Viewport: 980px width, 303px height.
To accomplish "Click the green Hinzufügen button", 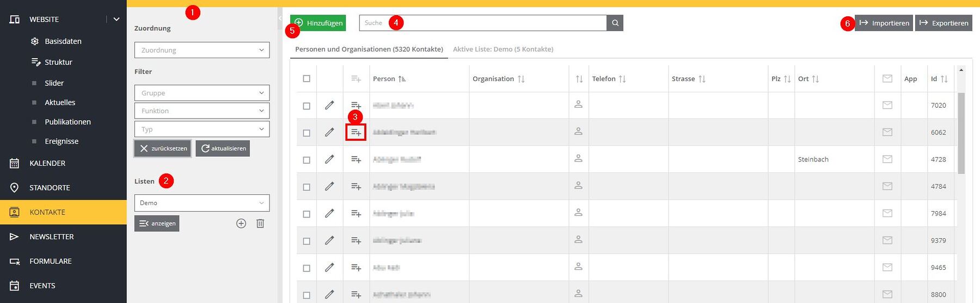I will click(x=318, y=23).
